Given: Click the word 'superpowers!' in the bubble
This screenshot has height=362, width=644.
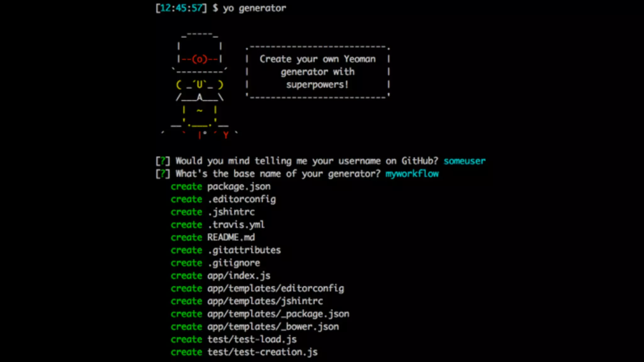Looking at the screenshot, I should coord(317,85).
